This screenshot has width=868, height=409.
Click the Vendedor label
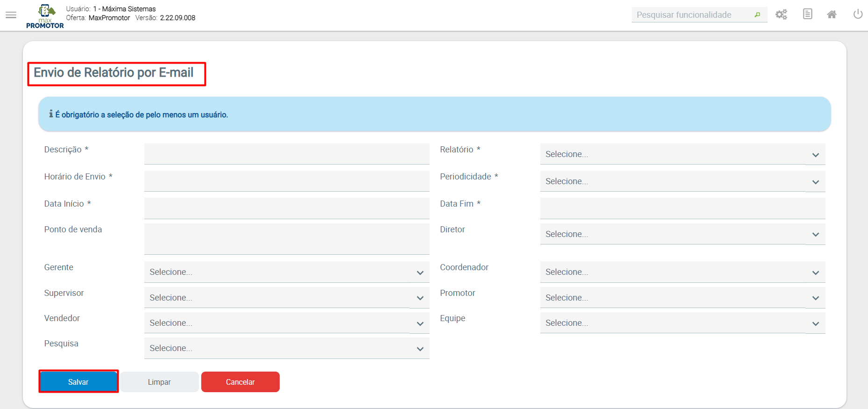pos(62,318)
